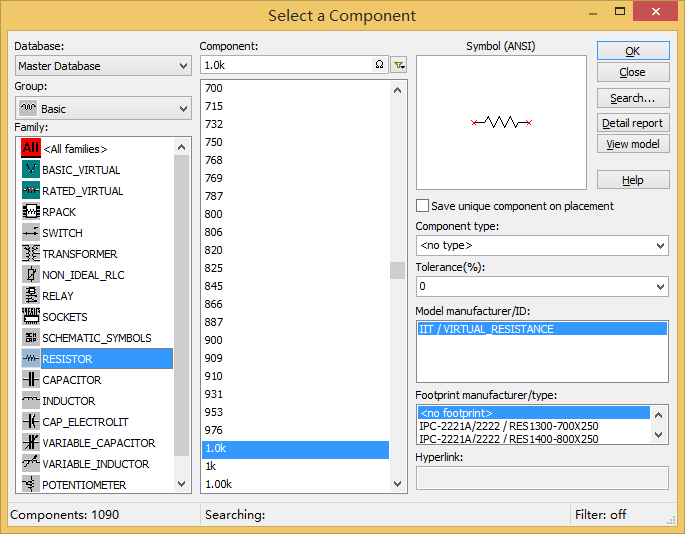Click the TRANSFORMER family icon
Screen dimensions: 685x534
click(30, 254)
